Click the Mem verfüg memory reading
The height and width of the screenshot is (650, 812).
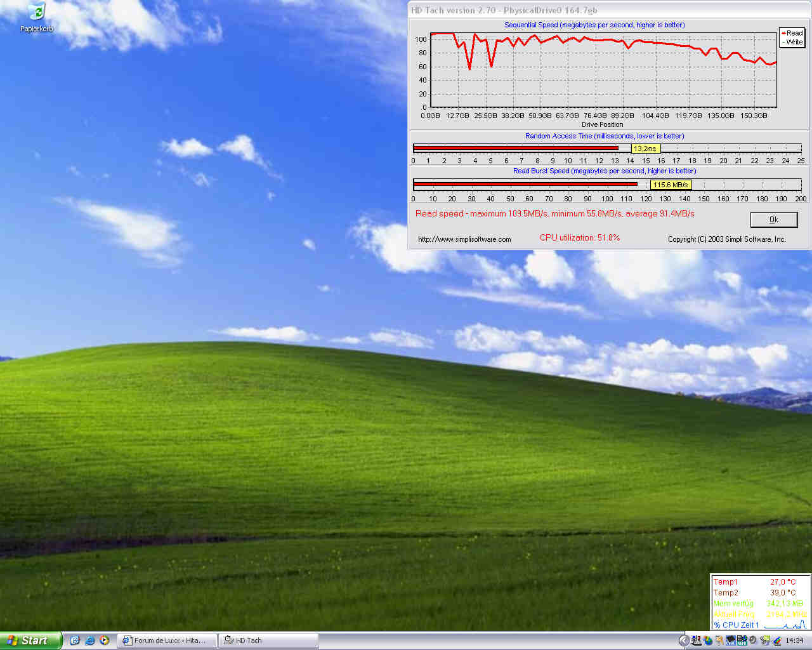click(758, 603)
